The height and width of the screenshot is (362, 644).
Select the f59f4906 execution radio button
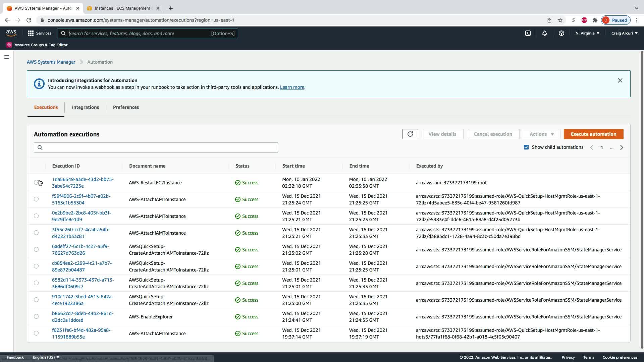36,199
